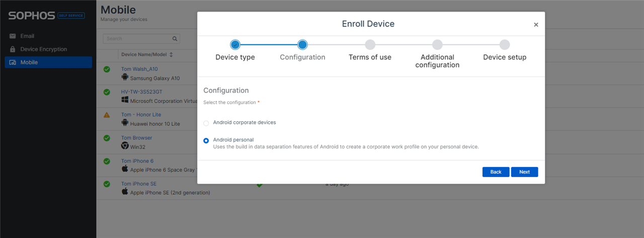Click the Huawei honor 10 Lite text
Image resolution: width=644 pixels, height=238 pixels.
pyautogui.click(x=155, y=124)
